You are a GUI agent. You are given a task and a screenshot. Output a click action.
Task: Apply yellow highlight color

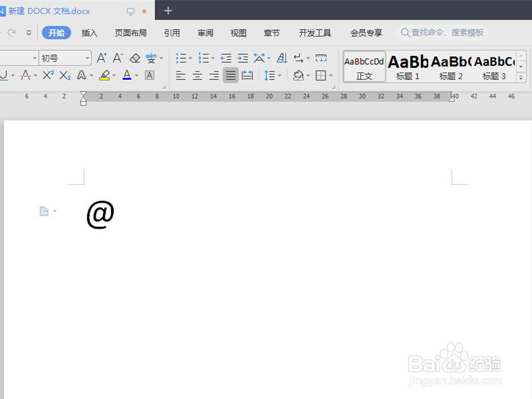point(104,75)
